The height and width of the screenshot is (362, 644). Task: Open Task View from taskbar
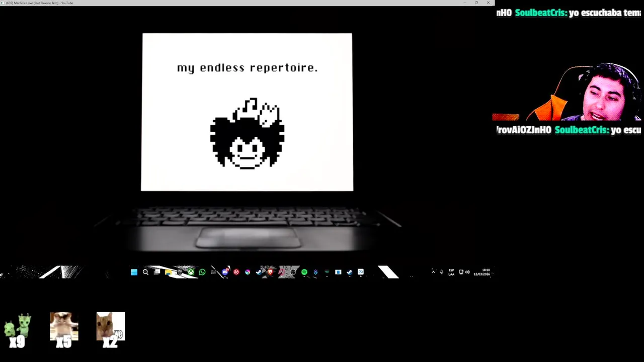pyautogui.click(x=157, y=272)
